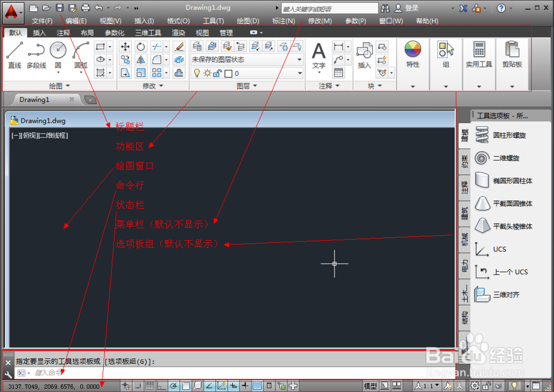This screenshot has width=554, height=392.
Task: Click the Explode tool icon
Action: point(179,59)
